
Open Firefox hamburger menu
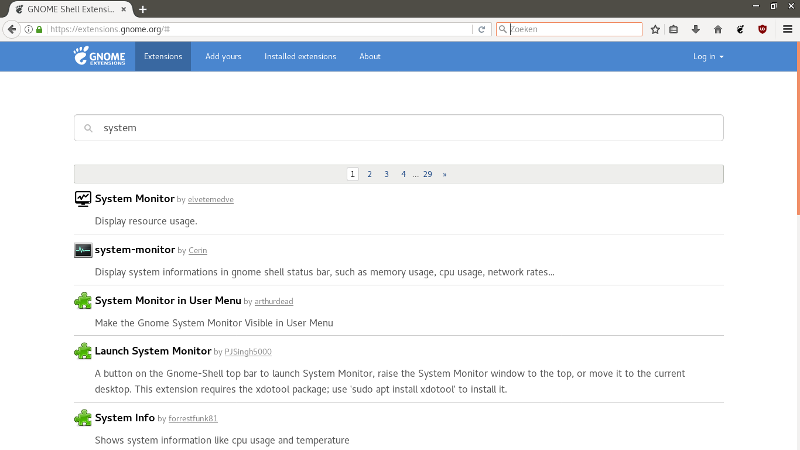(787, 29)
